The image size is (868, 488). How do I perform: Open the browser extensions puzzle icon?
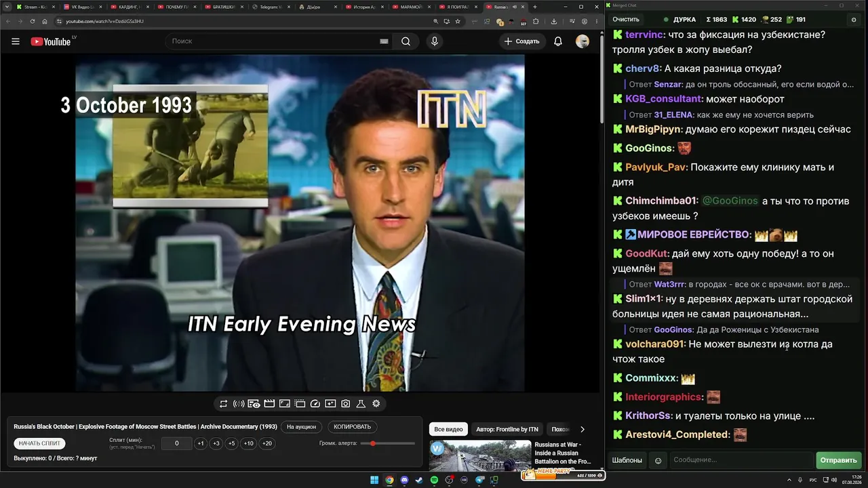(535, 21)
